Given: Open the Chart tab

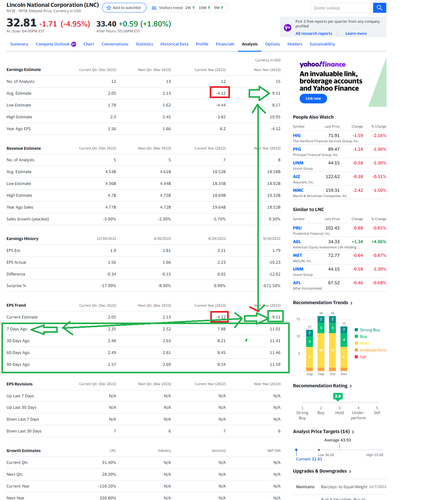Looking at the screenshot, I should [x=89, y=44].
